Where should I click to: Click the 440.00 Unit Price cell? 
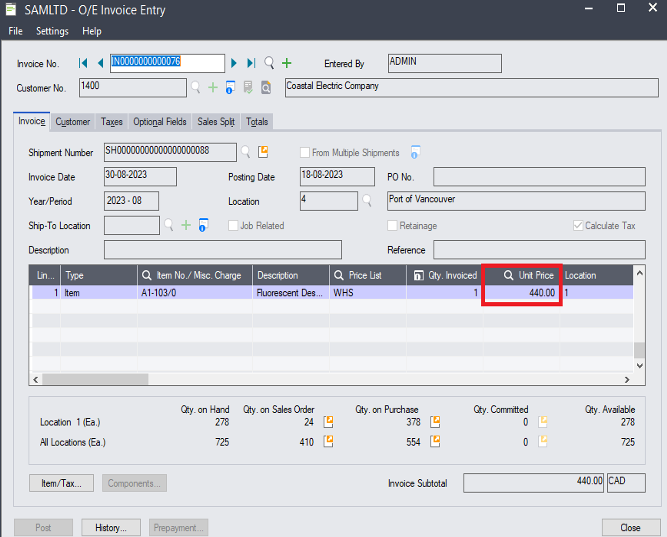click(522, 293)
